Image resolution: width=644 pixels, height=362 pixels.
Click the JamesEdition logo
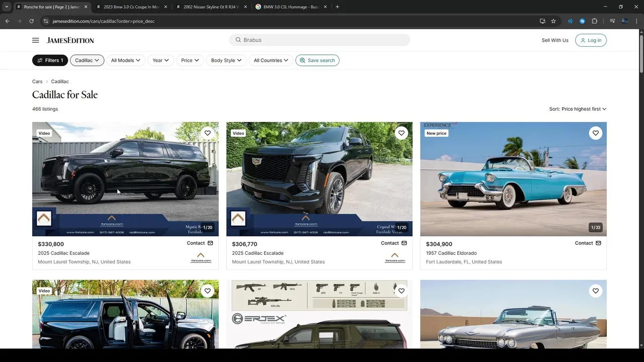coord(70,40)
